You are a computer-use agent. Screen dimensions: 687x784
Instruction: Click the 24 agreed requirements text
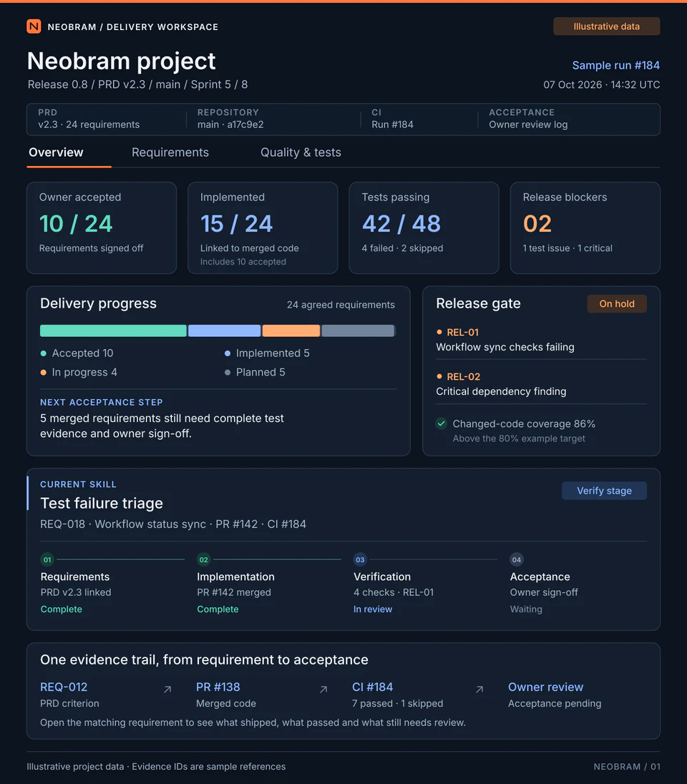coord(341,305)
